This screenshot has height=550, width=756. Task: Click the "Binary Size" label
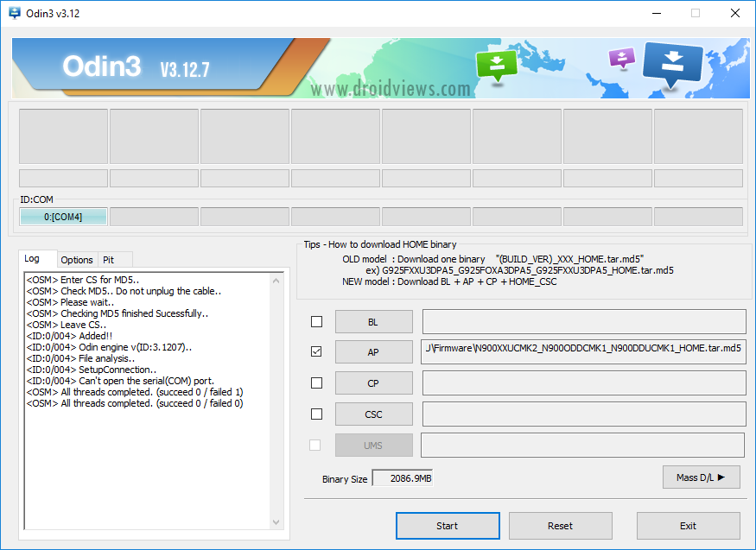[x=345, y=479]
